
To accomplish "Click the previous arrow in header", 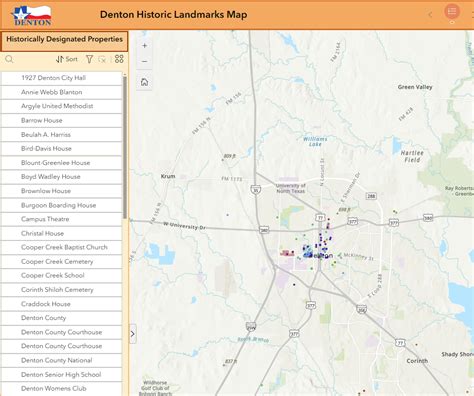I will click(x=430, y=14).
